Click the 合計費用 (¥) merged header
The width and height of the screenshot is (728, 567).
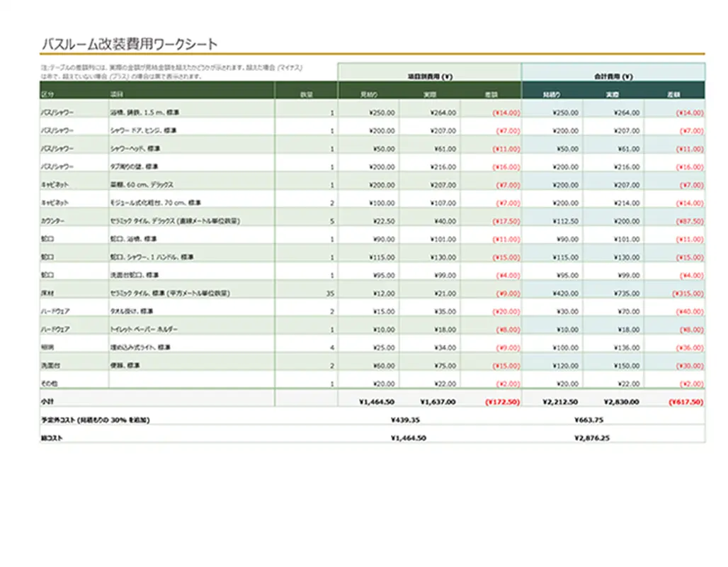click(613, 74)
